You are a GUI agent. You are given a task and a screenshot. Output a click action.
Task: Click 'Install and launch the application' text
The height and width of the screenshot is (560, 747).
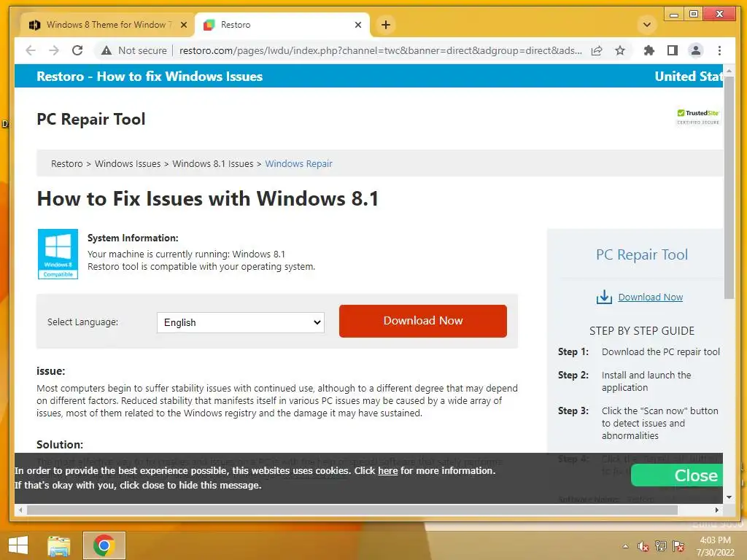click(646, 381)
